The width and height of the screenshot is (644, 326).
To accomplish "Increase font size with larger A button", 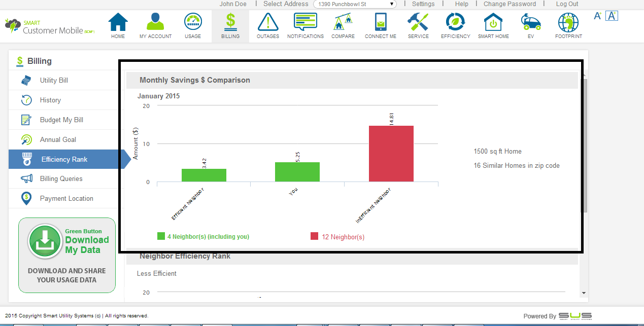I will [612, 16].
